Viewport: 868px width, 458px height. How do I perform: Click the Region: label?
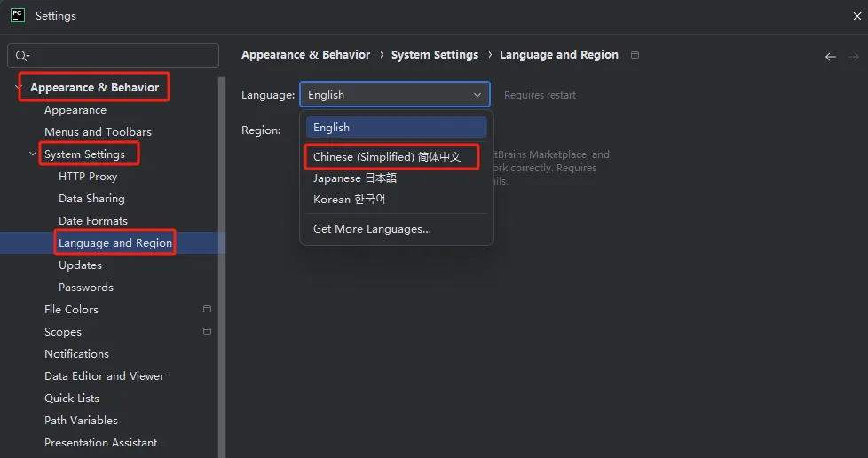pyautogui.click(x=261, y=130)
